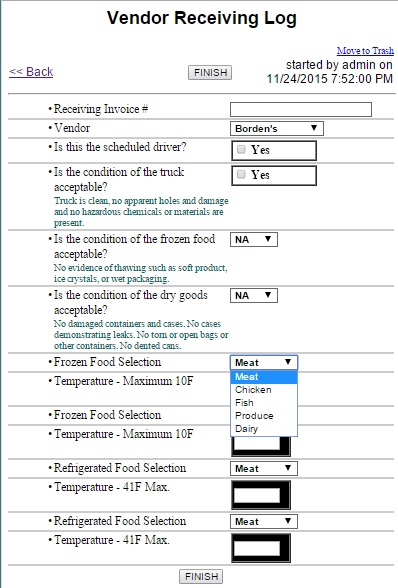398x588 pixels.
Task: Check Yes for scheduled driver
Action: 241,149
